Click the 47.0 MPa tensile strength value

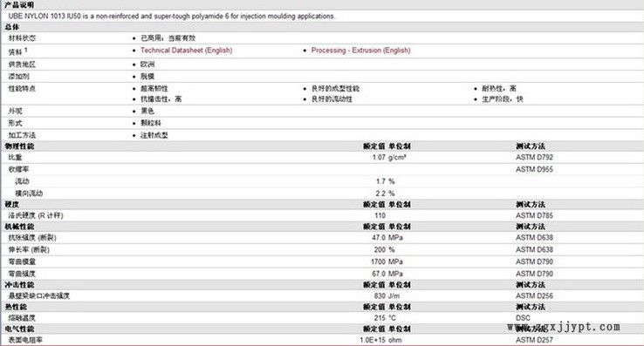(x=387, y=238)
